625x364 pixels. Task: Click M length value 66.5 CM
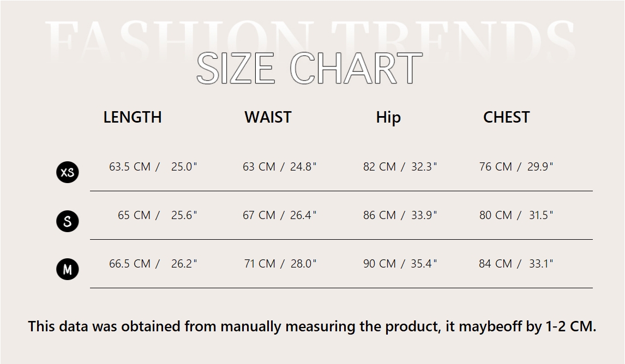click(x=130, y=264)
